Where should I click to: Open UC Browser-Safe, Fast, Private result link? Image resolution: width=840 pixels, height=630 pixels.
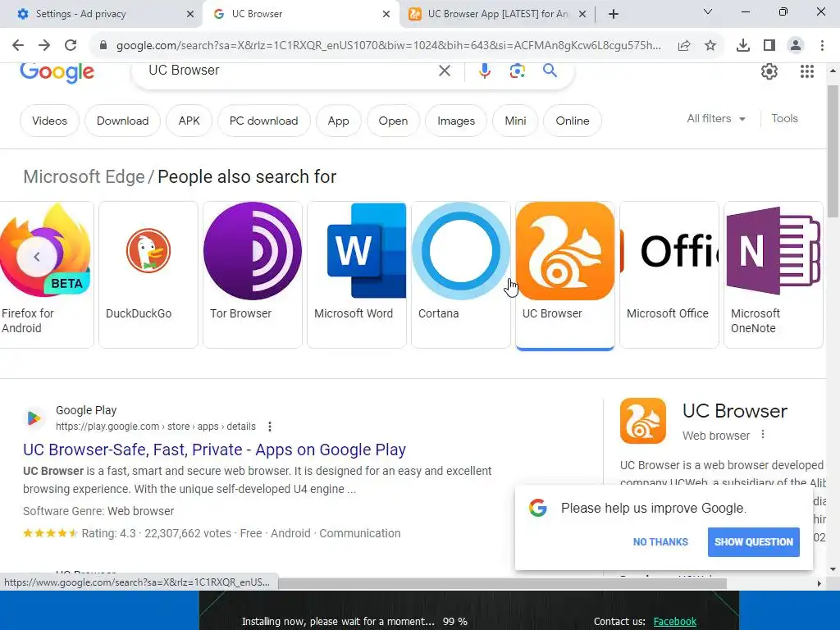214,450
